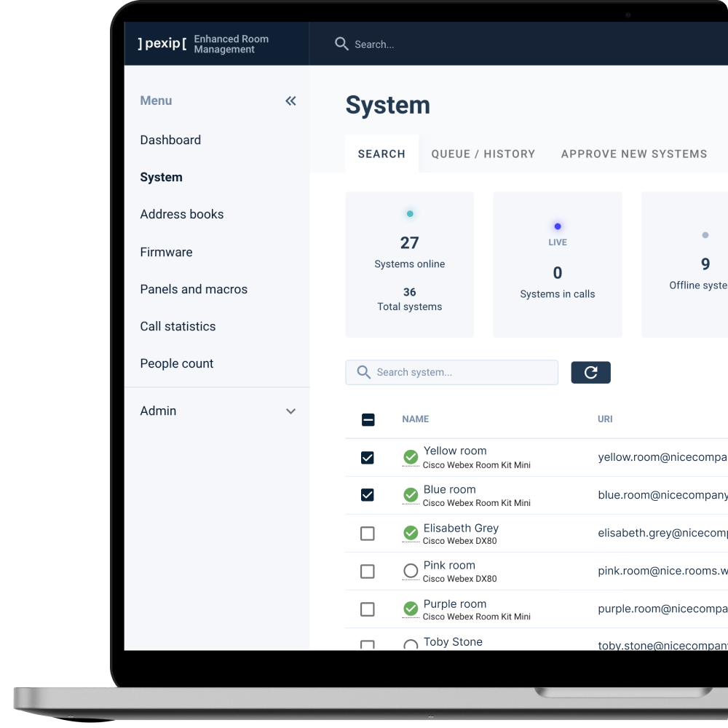Image resolution: width=728 pixels, height=728 pixels.
Task: Switch to the SEARCH tab
Action: click(381, 154)
